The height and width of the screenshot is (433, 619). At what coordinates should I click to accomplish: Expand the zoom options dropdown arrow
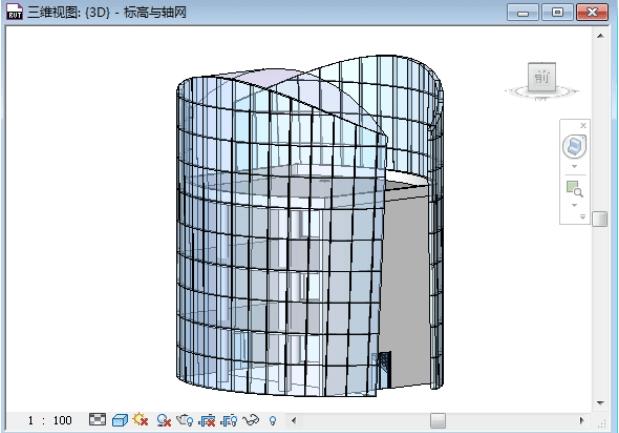tap(576, 204)
